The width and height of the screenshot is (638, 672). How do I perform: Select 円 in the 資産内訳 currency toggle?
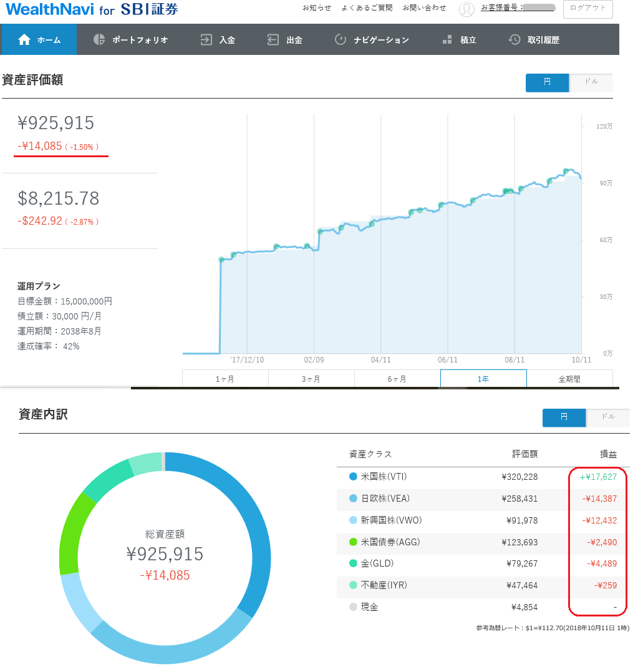coord(564,417)
